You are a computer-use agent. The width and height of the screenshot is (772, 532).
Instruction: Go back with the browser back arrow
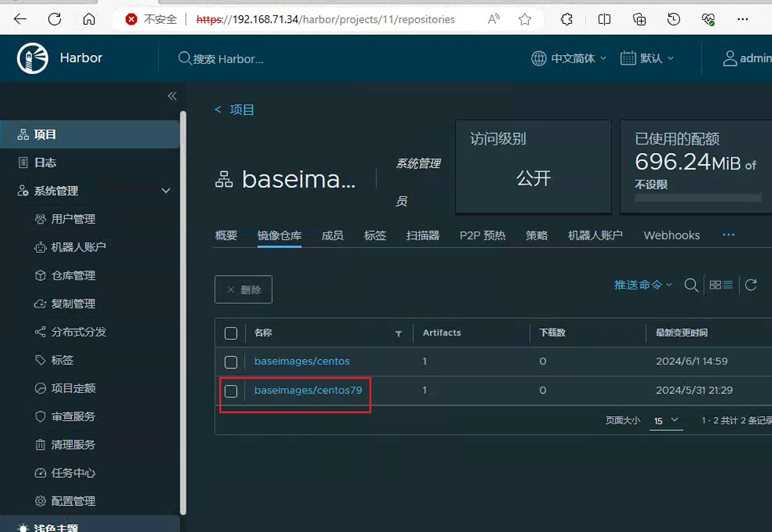pyautogui.click(x=20, y=20)
